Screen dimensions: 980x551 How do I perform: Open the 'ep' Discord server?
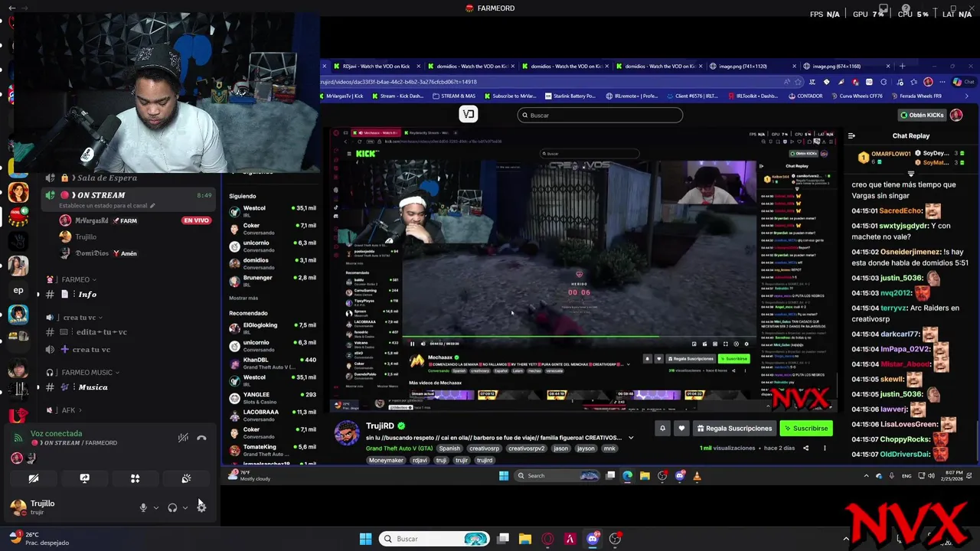[x=18, y=290]
